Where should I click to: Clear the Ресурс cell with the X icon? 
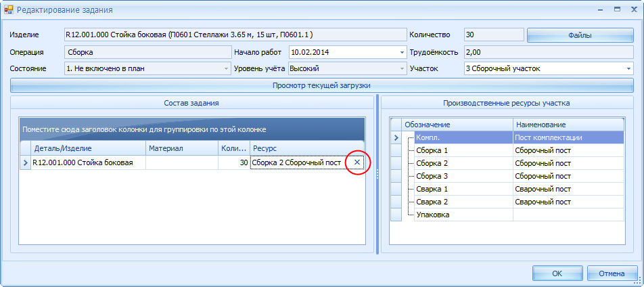(357, 163)
